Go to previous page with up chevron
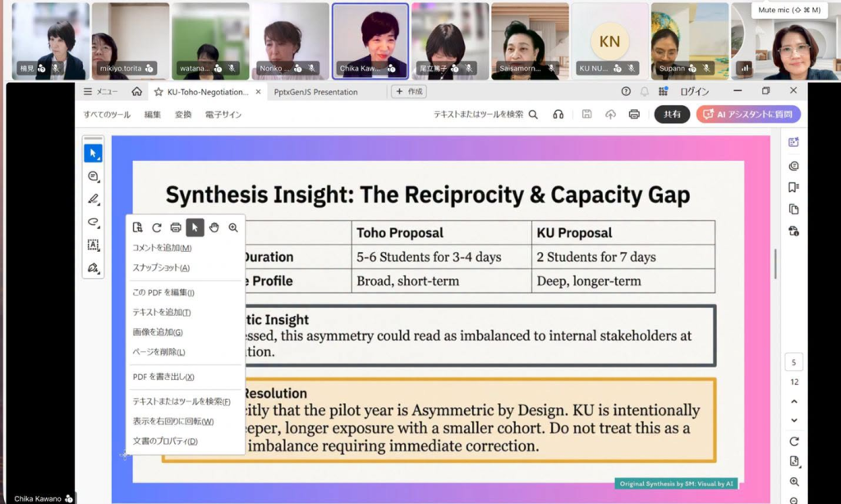The image size is (841, 504). point(794,401)
